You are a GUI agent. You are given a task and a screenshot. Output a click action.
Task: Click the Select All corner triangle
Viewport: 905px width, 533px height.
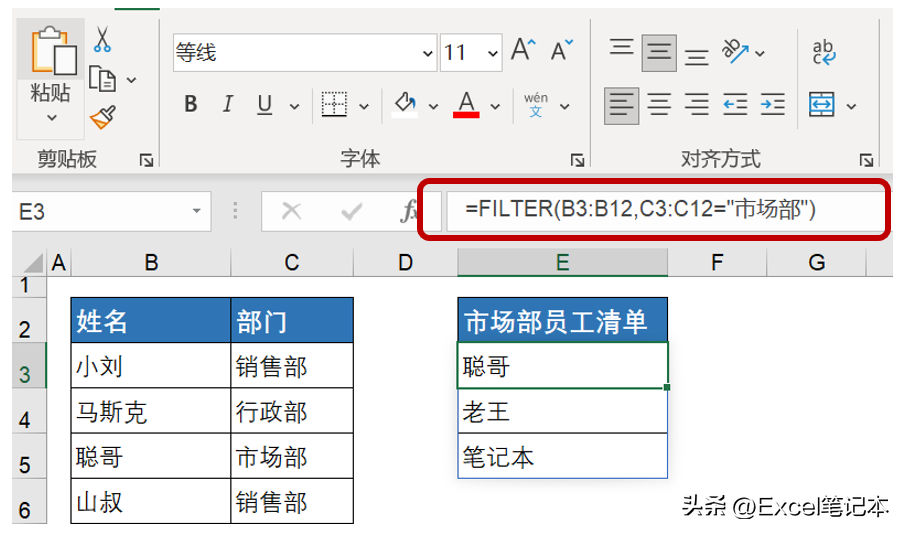click(x=33, y=263)
